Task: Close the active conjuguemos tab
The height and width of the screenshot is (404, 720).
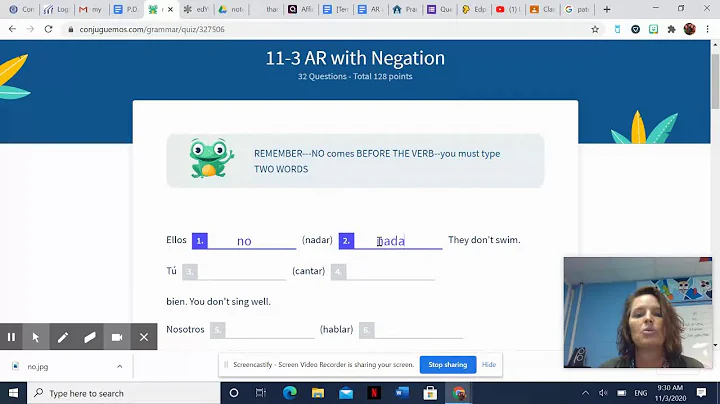Action: [x=170, y=9]
